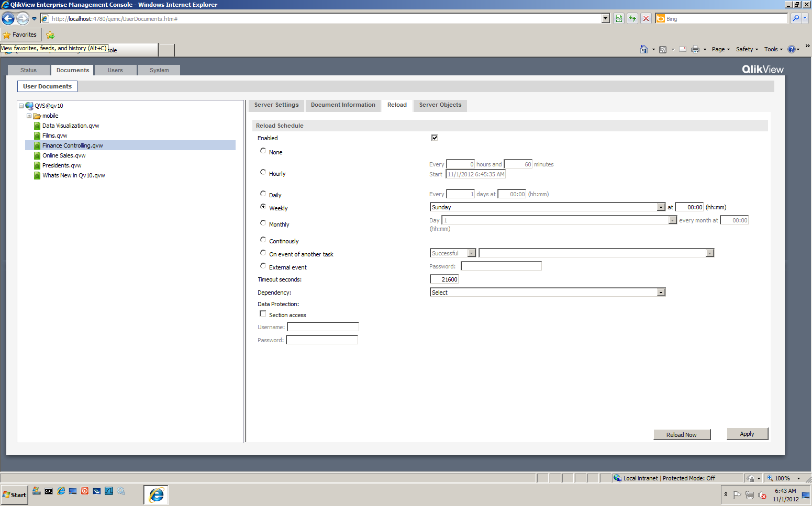Check the Section access checkbox

pos(263,314)
